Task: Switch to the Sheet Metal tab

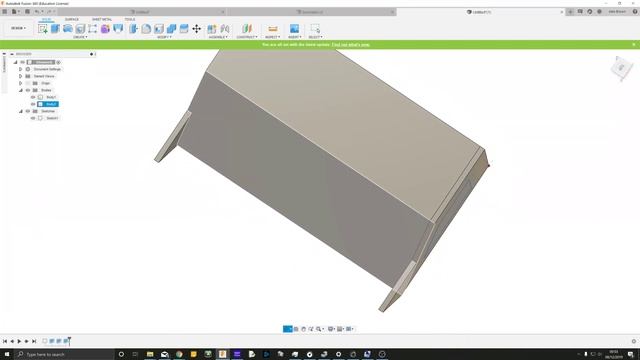Action: (x=102, y=19)
